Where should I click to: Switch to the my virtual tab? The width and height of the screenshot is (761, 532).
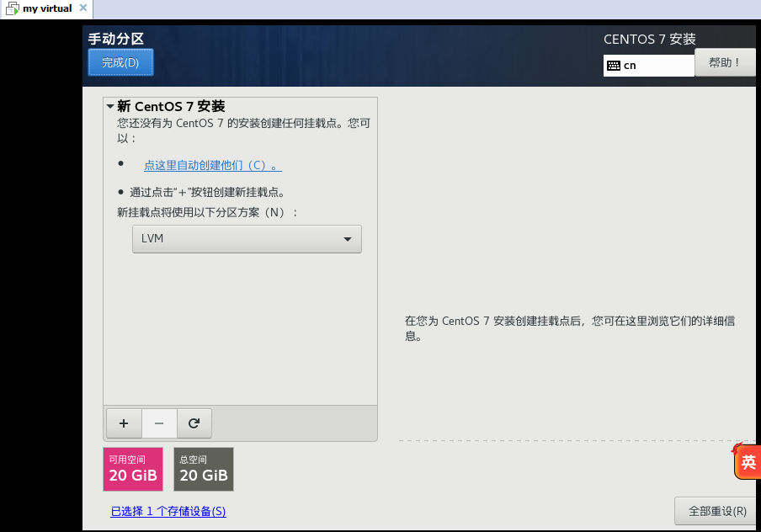click(47, 8)
